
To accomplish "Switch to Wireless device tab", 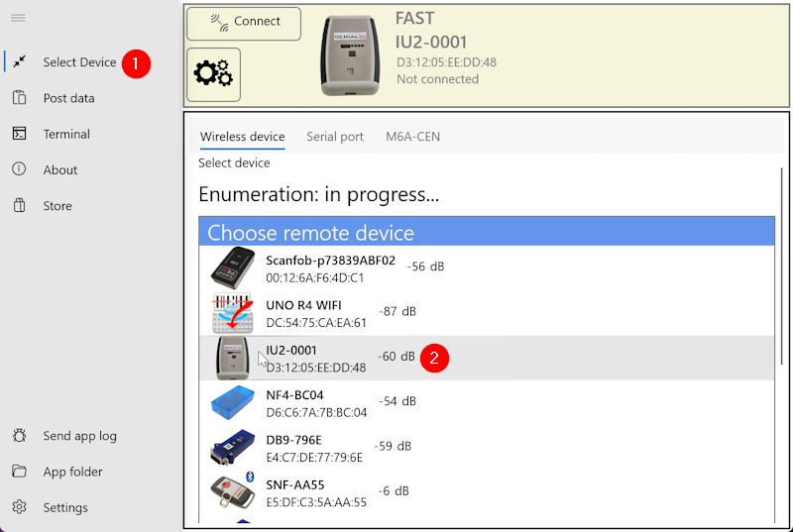I will (x=242, y=137).
